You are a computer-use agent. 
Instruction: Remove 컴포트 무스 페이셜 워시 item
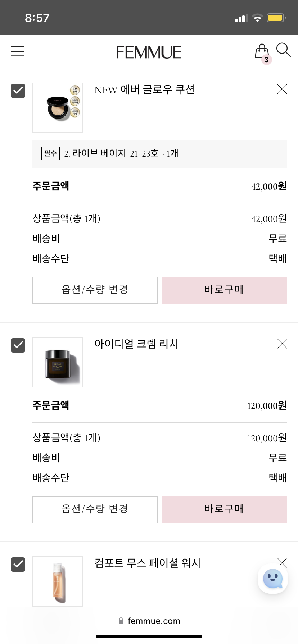pos(282,562)
